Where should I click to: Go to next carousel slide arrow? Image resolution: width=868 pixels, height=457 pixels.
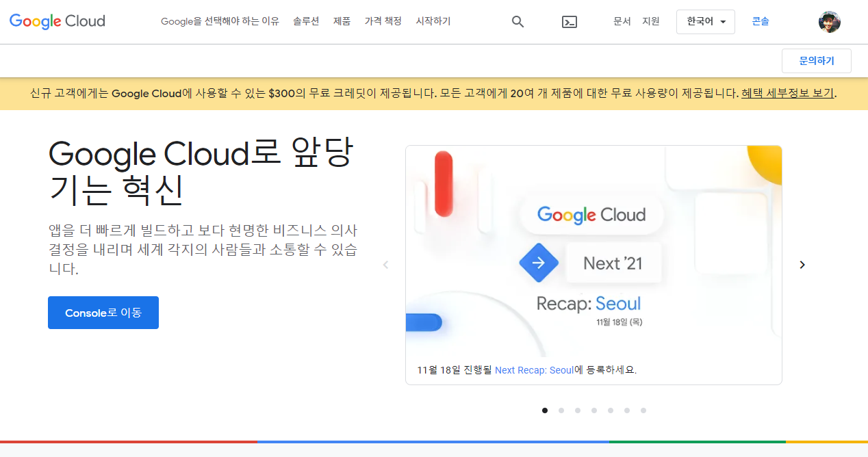click(802, 265)
